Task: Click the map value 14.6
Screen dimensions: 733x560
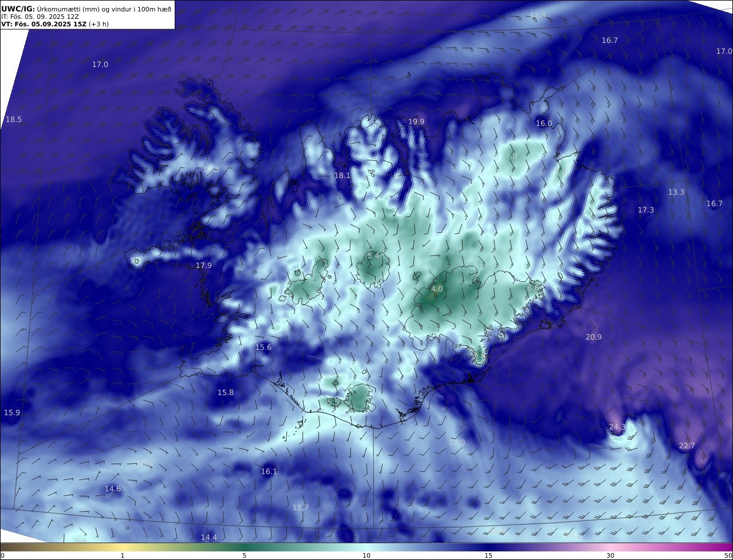Action: coord(112,488)
